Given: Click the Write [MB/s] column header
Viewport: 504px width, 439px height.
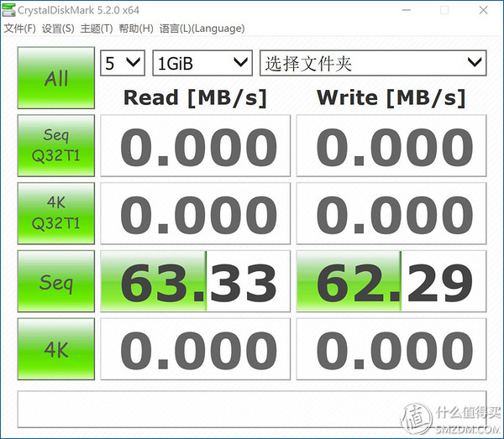Looking at the screenshot, I should (391, 97).
